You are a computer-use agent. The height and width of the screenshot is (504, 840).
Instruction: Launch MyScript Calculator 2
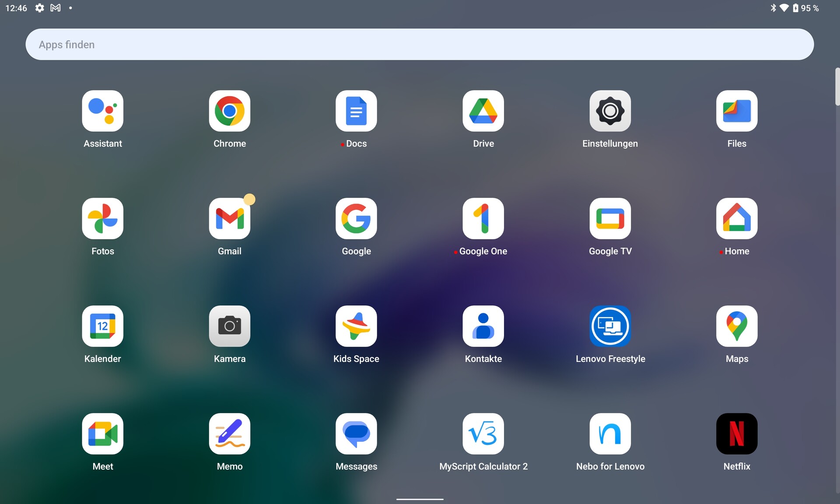[483, 434]
